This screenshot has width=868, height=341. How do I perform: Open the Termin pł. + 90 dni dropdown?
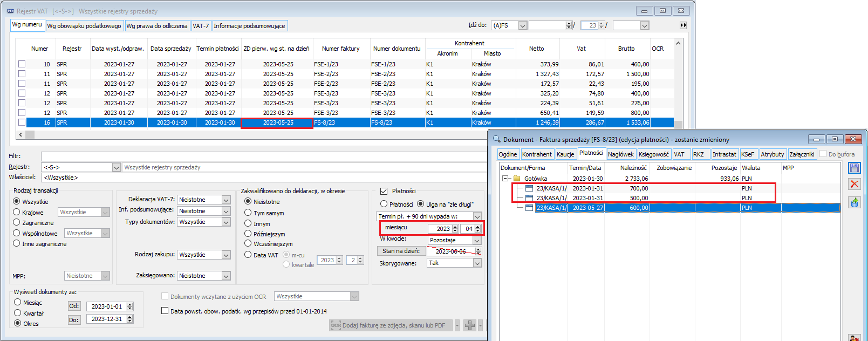point(477,216)
